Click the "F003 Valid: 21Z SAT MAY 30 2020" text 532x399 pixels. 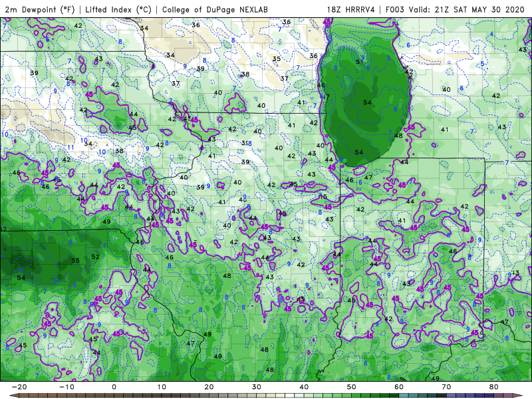pos(455,9)
